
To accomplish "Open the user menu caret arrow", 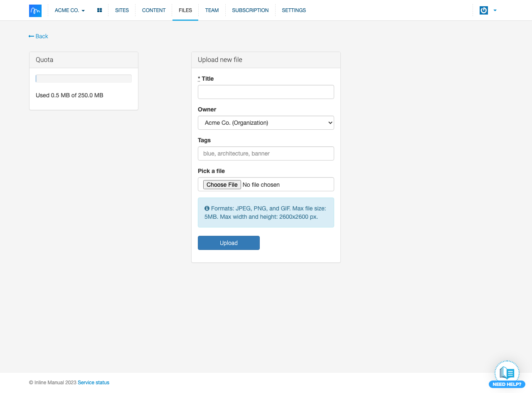I will click(495, 10).
